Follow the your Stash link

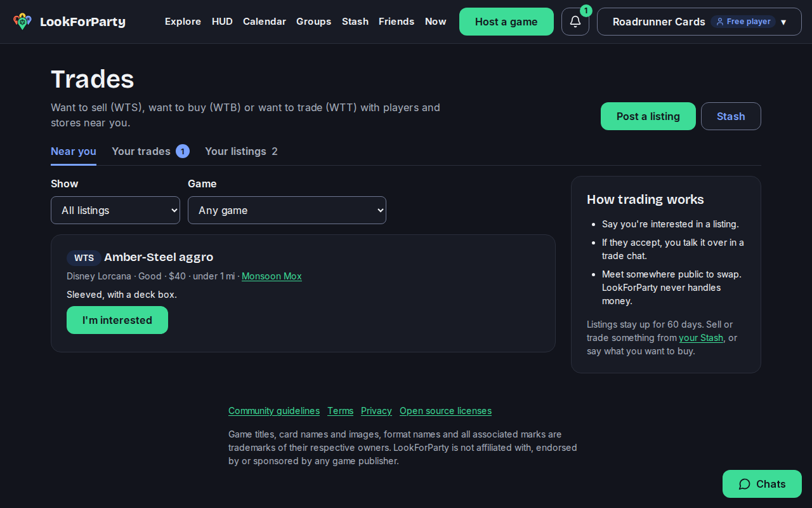(x=701, y=338)
